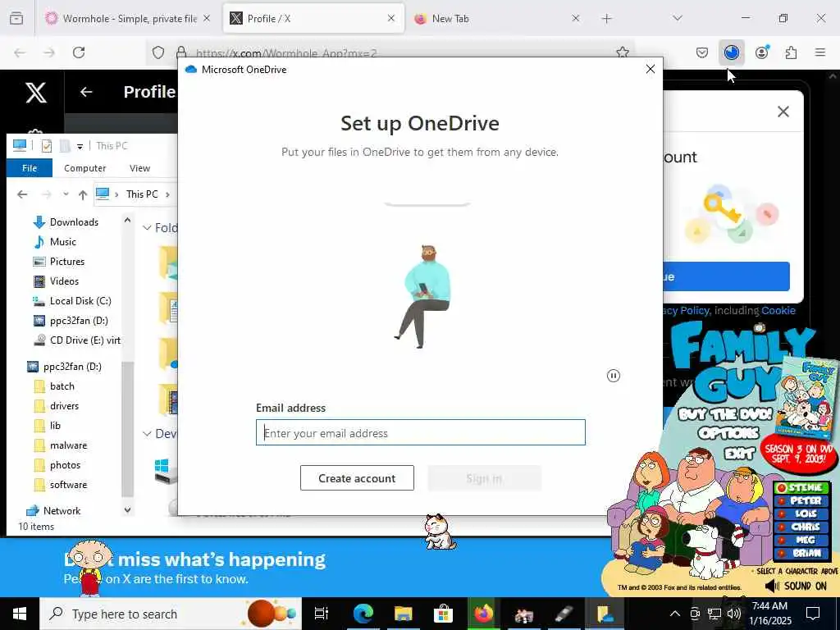Select CHRIS character in the Family Guy menu
840x630 pixels.
click(x=801, y=527)
